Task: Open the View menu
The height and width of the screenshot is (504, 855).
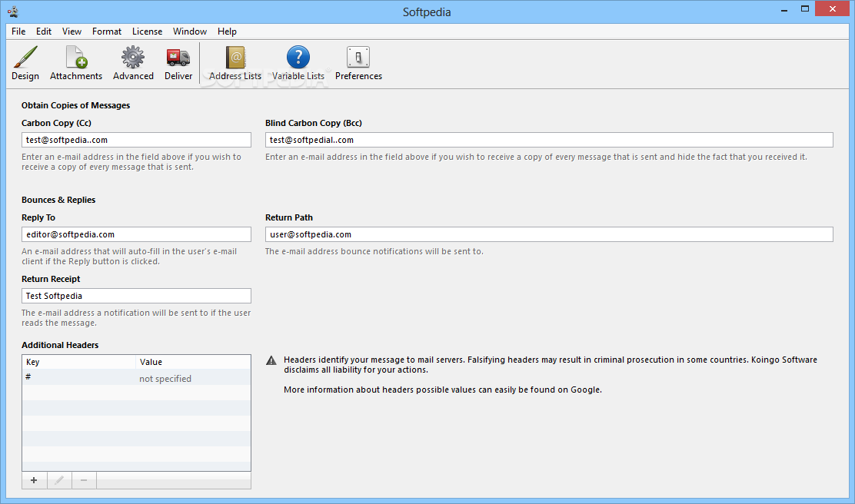Action: tap(72, 31)
